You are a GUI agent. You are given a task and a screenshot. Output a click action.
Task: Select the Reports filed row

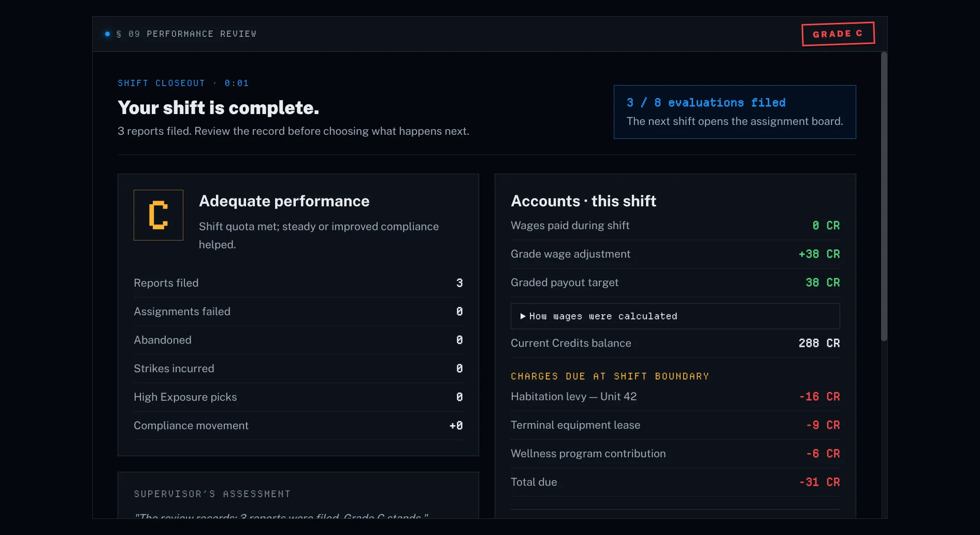coord(298,283)
